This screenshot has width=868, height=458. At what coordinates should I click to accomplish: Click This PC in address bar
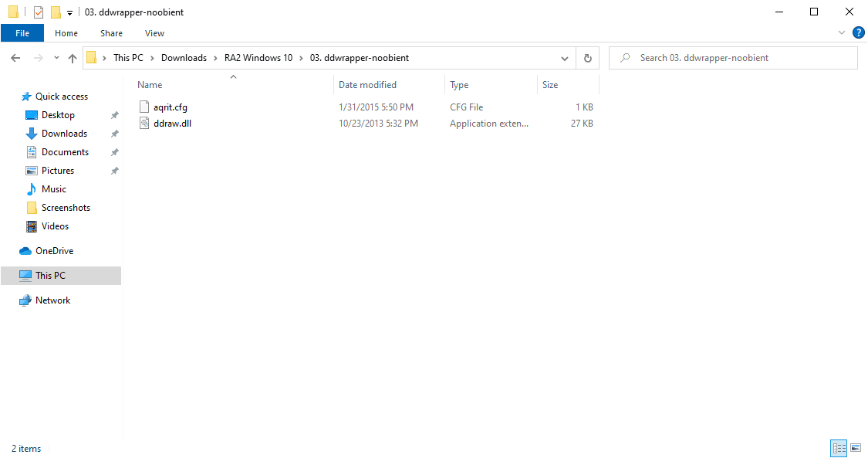[128, 58]
